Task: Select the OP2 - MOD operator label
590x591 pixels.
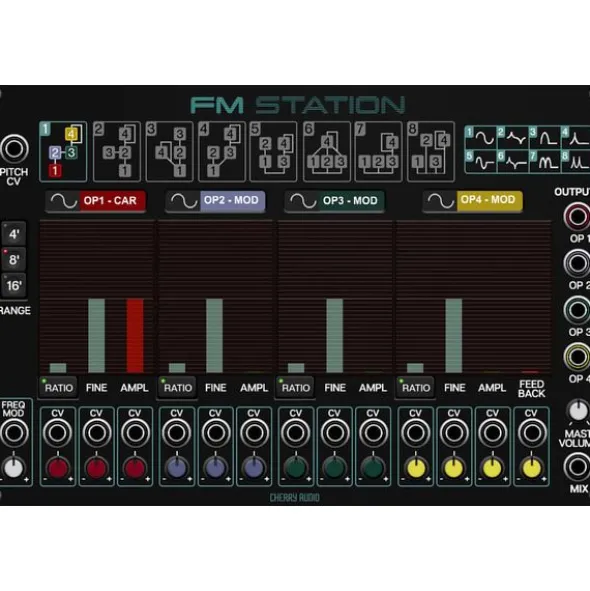Action: [232, 201]
